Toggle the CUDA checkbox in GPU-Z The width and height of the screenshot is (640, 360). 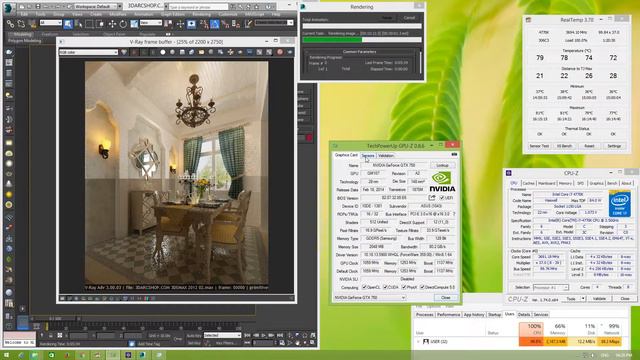[385, 287]
